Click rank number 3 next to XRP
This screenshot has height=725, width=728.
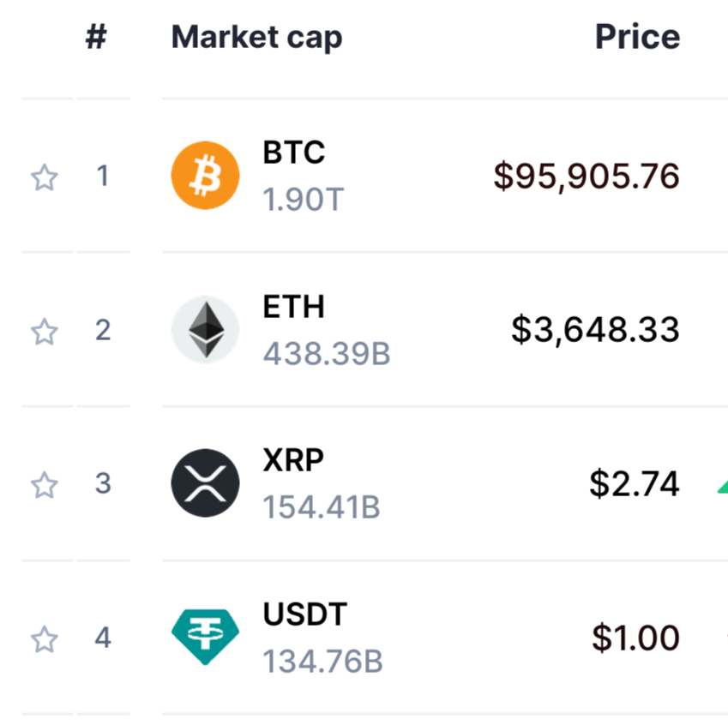[103, 484]
